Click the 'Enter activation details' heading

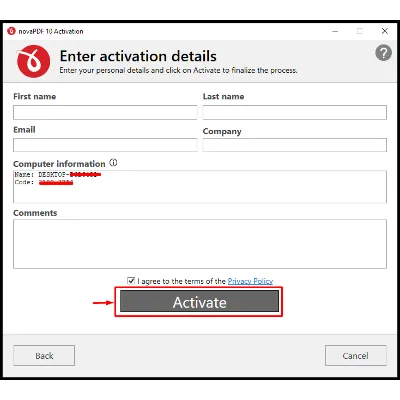click(x=138, y=56)
